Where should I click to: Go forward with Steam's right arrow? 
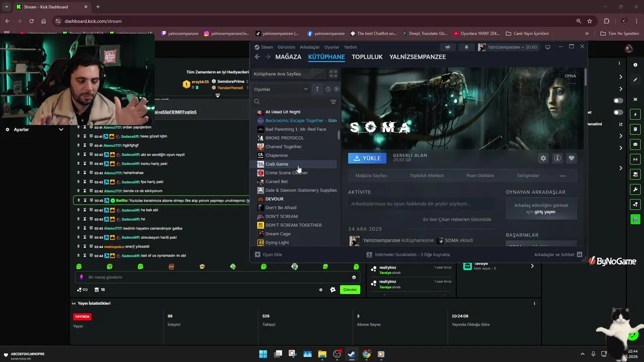(268, 57)
